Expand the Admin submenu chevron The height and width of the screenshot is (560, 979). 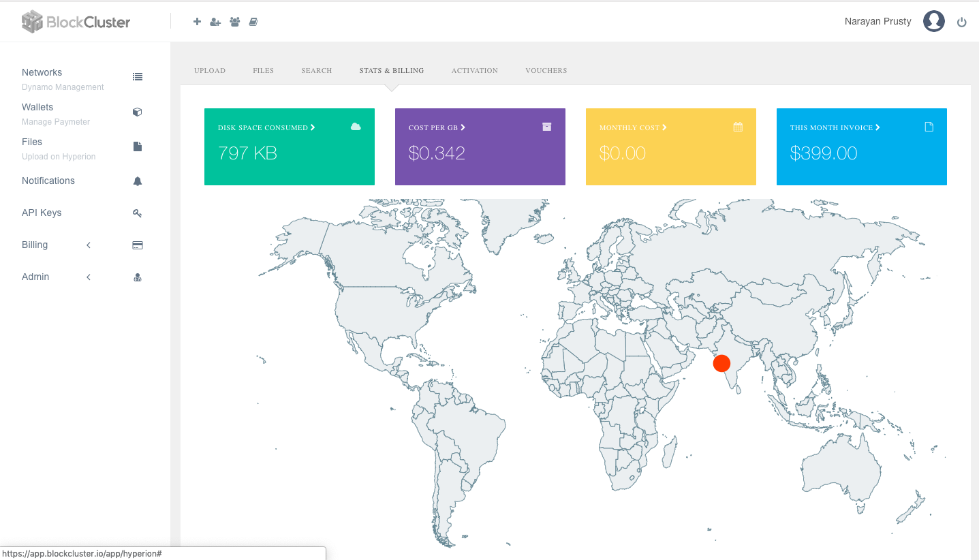(x=89, y=277)
